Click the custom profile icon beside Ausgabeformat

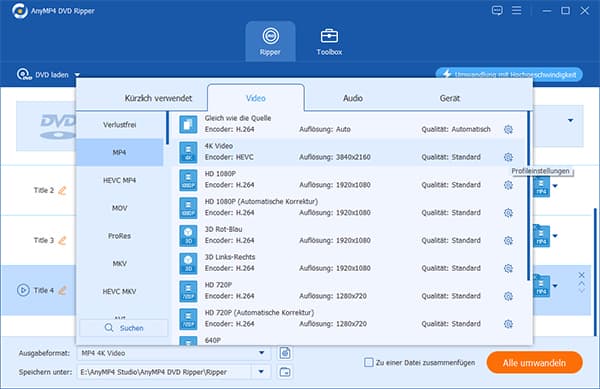pyautogui.click(x=285, y=353)
